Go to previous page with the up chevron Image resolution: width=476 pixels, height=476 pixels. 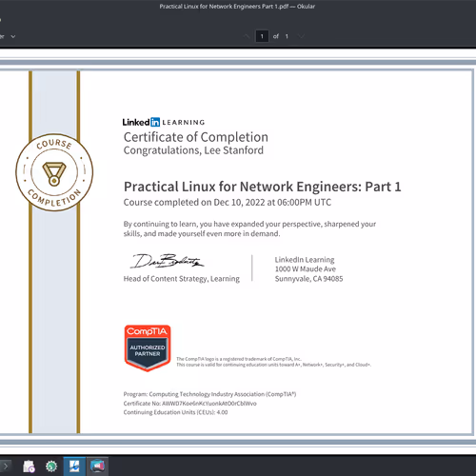[247, 36]
